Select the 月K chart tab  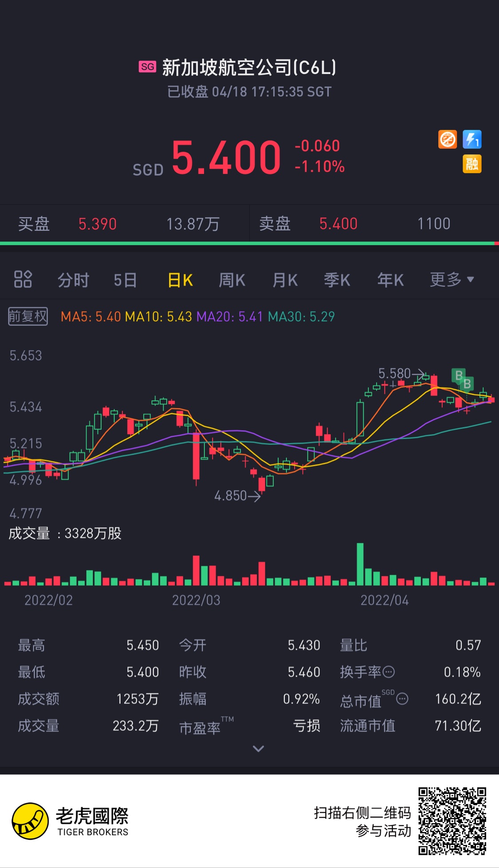point(285,280)
